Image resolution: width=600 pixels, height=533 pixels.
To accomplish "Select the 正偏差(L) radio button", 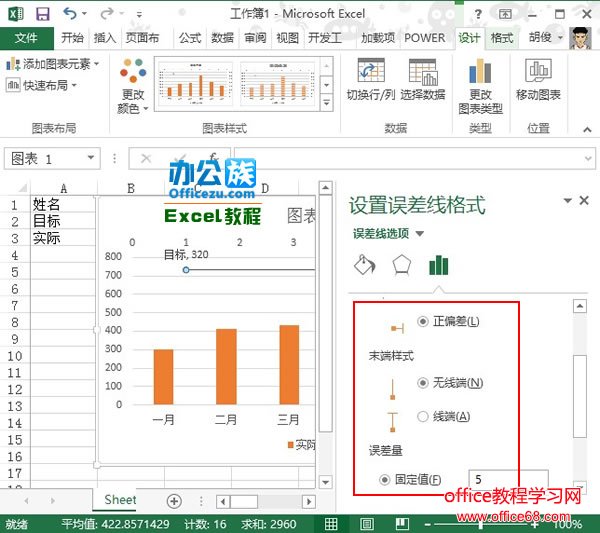I will coord(423,321).
